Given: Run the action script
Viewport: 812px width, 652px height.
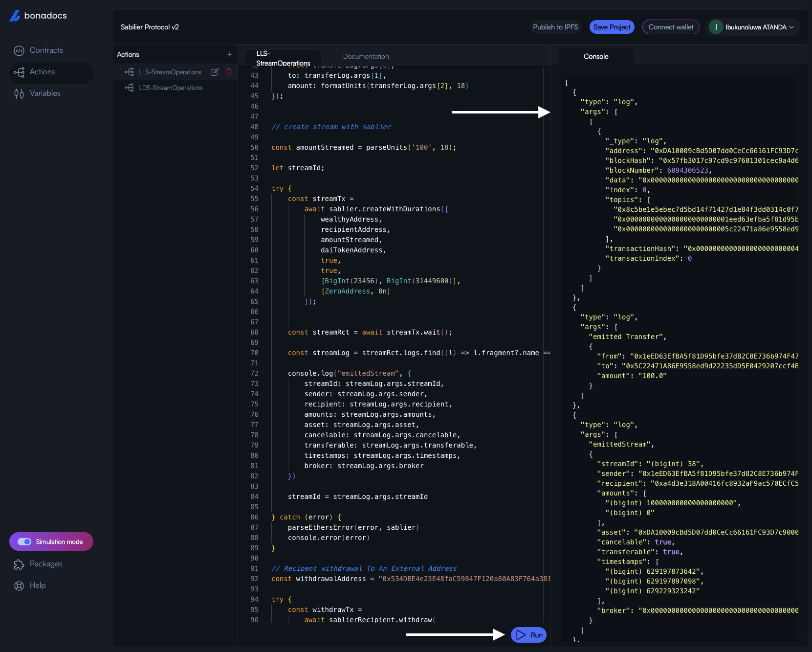Looking at the screenshot, I should coord(529,635).
